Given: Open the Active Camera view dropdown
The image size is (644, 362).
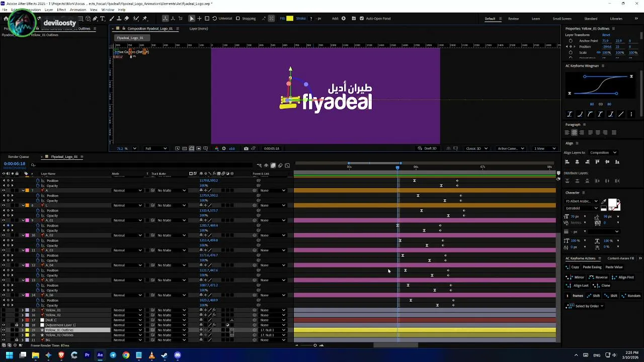Looking at the screenshot, I should coord(510,148).
